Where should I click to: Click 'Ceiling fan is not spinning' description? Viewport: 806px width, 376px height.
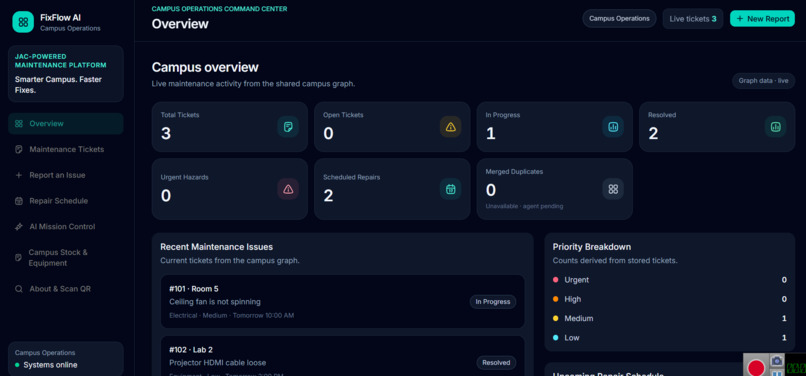(215, 302)
